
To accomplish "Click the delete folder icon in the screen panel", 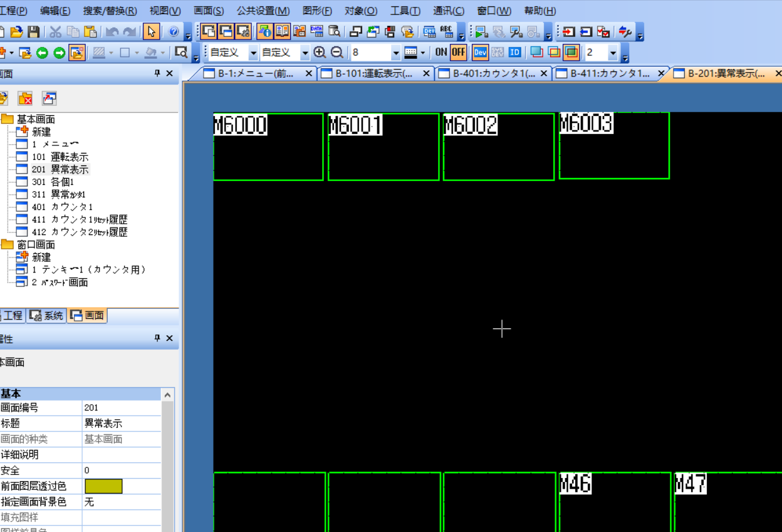I will coord(25,98).
